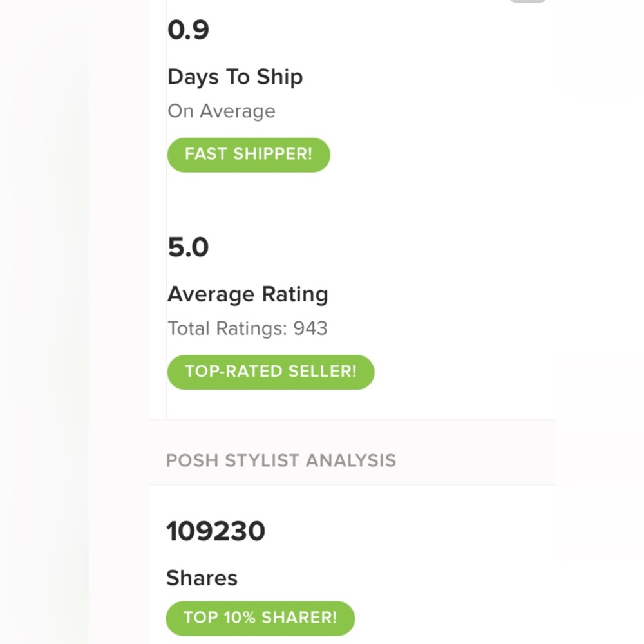Select the 0.9 days value
Viewport: 644px width, 644px height.
188,30
